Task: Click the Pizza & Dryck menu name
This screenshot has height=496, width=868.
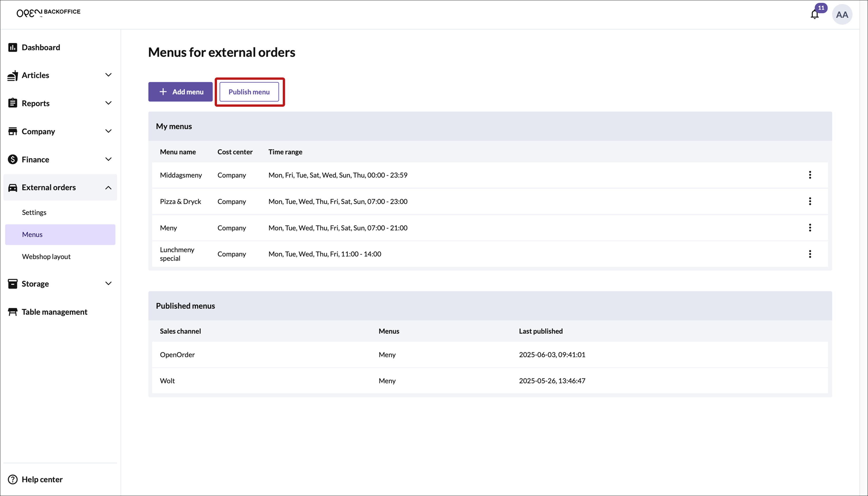Action: (181, 201)
